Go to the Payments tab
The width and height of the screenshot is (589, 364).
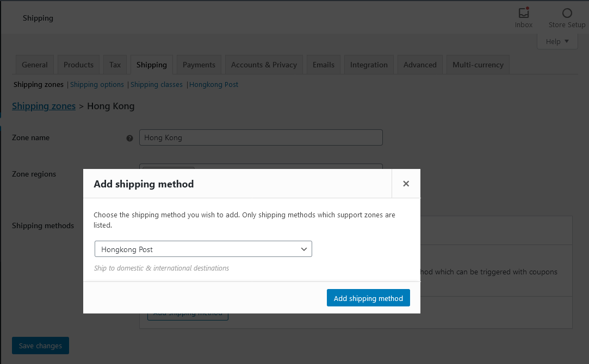199,65
